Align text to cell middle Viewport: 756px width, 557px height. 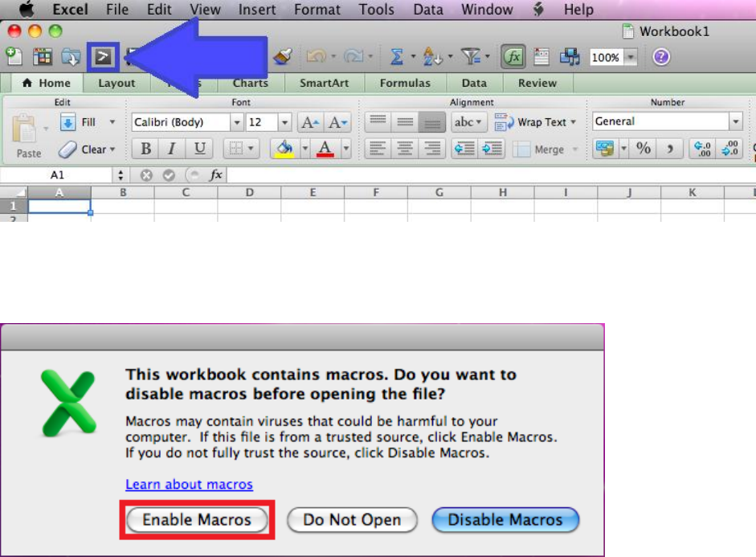(405, 122)
